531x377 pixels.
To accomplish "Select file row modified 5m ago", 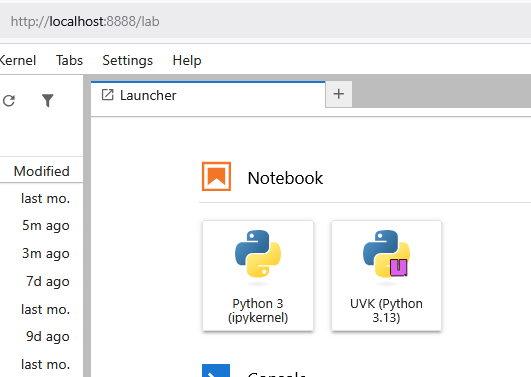I will point(41,226).
